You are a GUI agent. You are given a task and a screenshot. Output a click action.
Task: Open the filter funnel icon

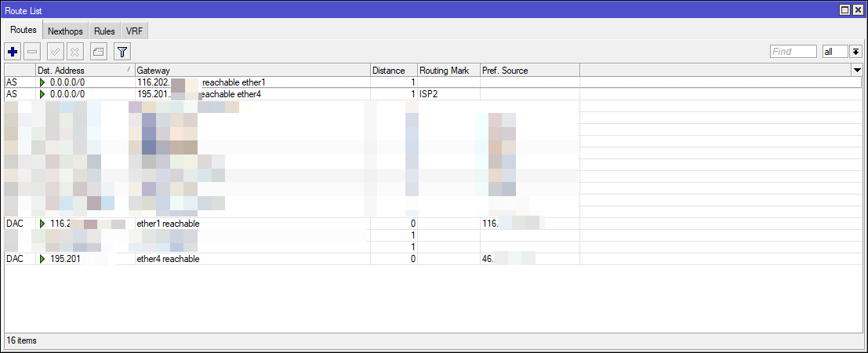pos(122,52)
